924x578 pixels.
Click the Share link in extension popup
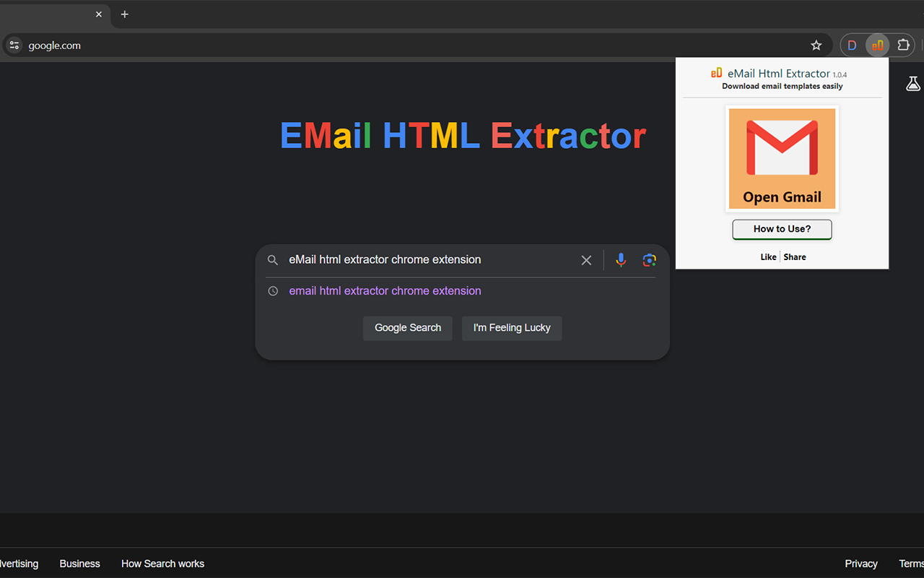[x=795, y=257]
